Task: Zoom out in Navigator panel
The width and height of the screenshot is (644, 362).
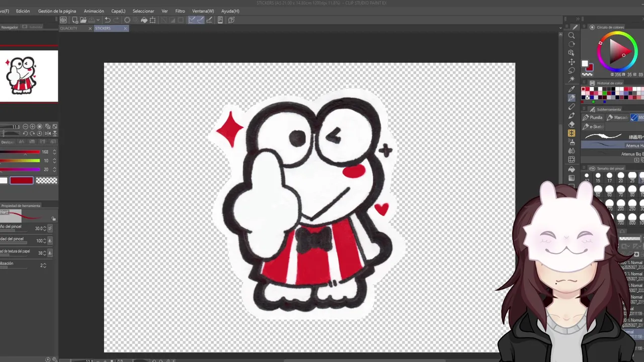Action: point(26,127)
